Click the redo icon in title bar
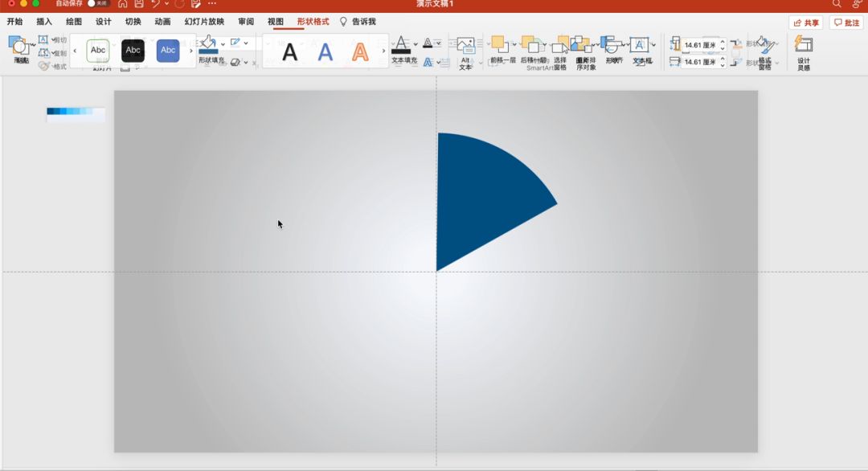 [x=179, y=3]
